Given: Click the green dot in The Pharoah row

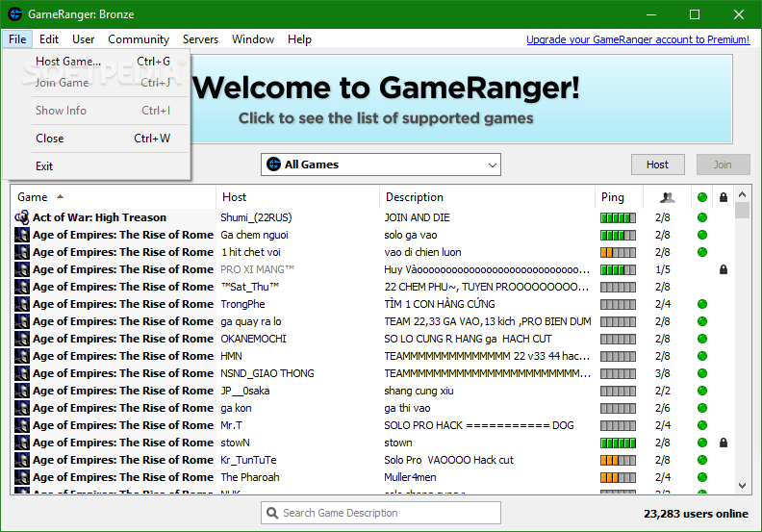Looking at the screenshot, I should (x=701, y=477).
